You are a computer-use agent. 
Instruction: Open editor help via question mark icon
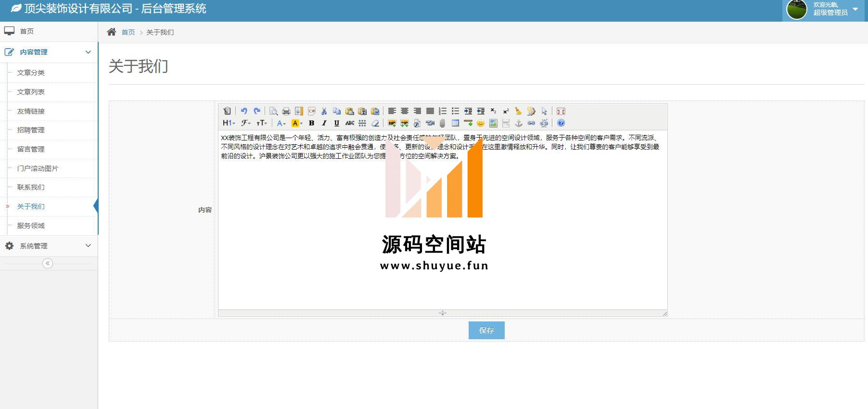pos(561,123)
